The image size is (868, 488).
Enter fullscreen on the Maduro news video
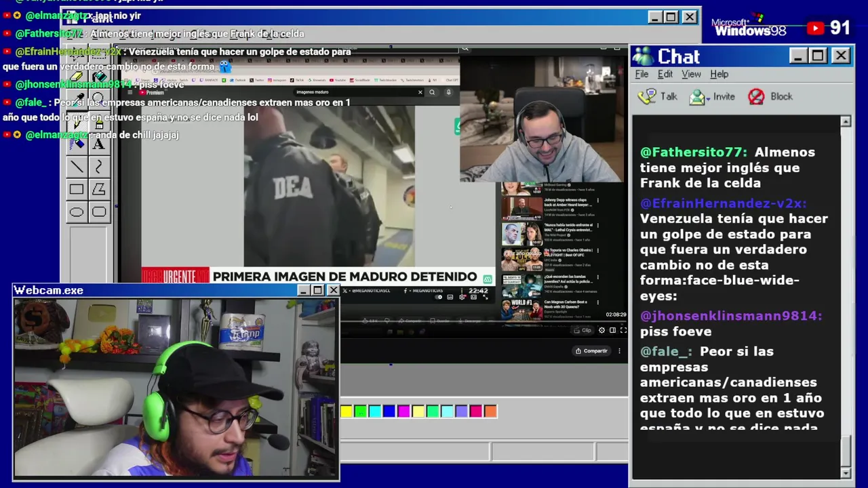485,297
